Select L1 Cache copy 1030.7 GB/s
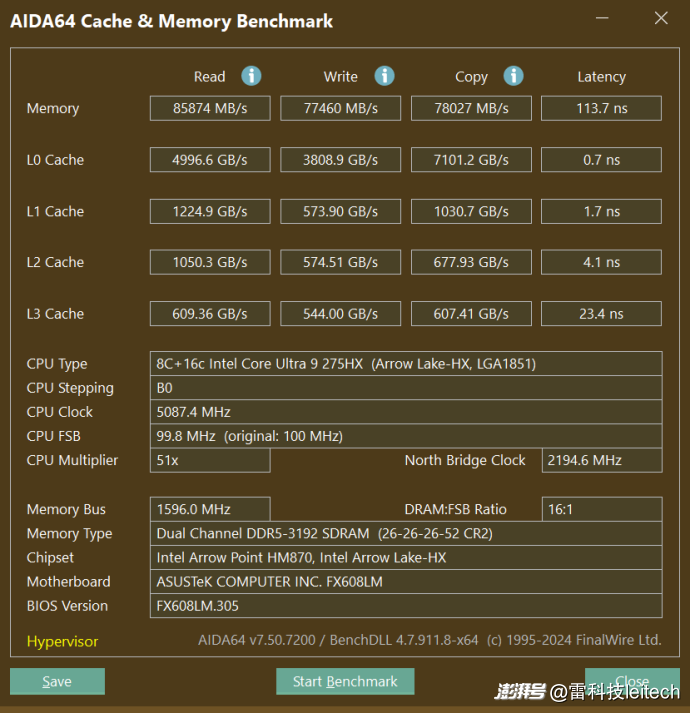The height and width of the screenshot is (713, 690). (471, 211)
